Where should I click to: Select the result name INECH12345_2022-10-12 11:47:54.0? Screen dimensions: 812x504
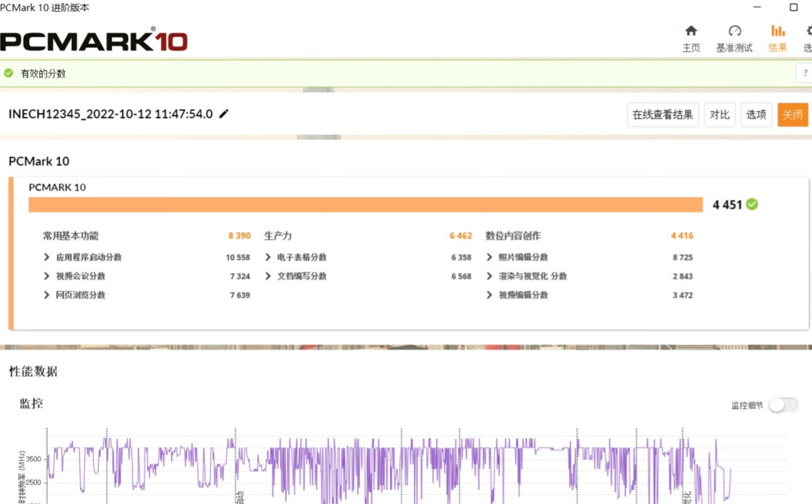coord(110,114)
